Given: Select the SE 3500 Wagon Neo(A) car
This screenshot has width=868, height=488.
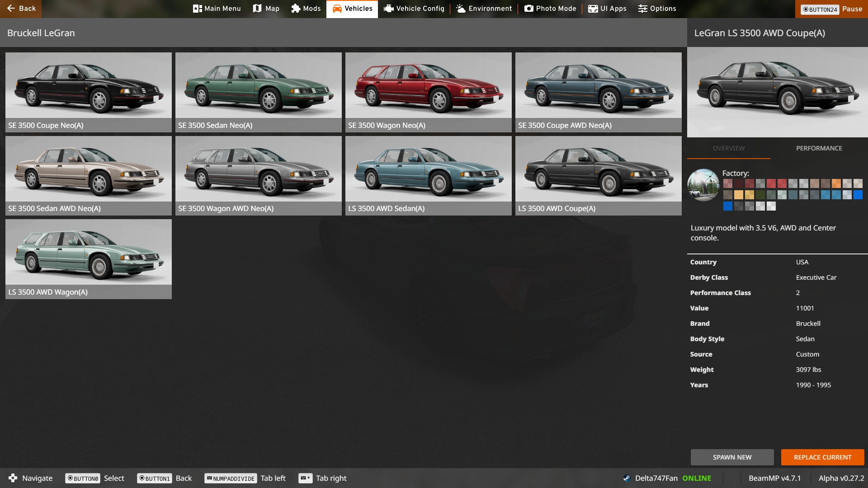Looking at the screenshot, I should [429, 92].
